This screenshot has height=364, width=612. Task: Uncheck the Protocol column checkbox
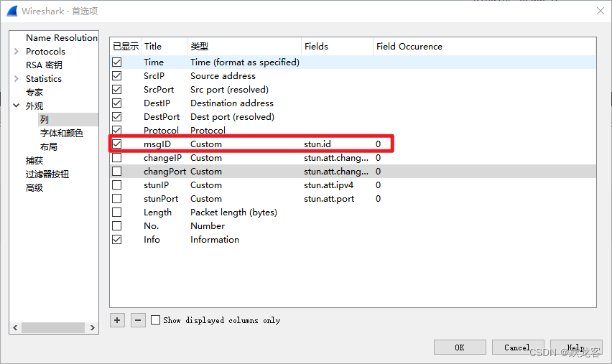pos(116,130)
